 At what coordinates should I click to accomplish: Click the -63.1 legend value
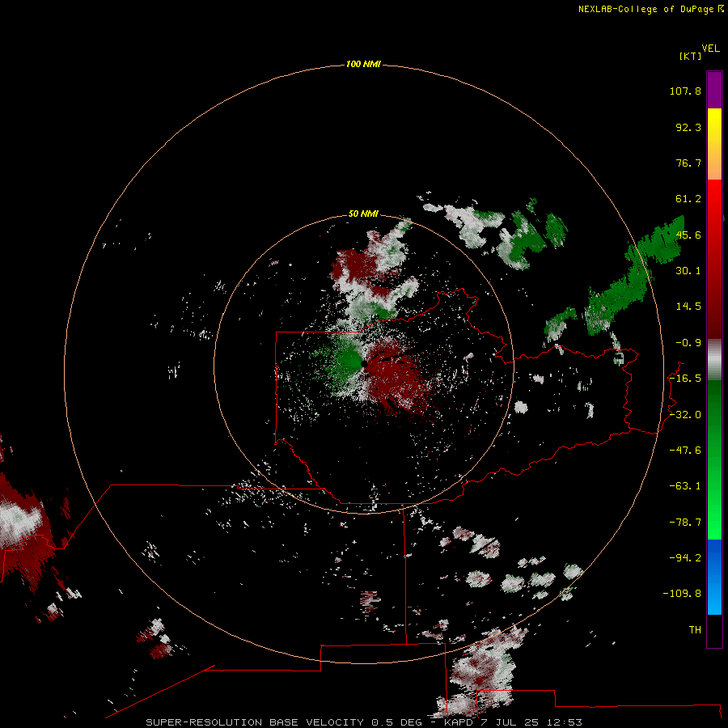click(685, 486)
